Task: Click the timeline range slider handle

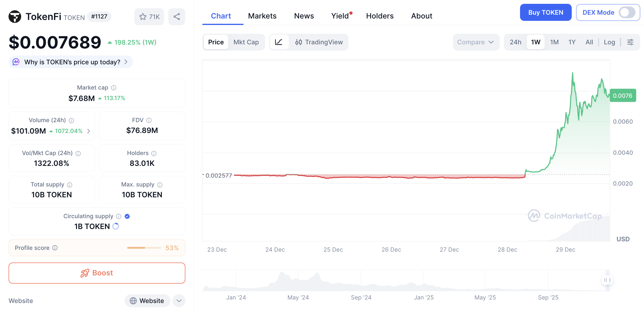Action: (607, 280)
